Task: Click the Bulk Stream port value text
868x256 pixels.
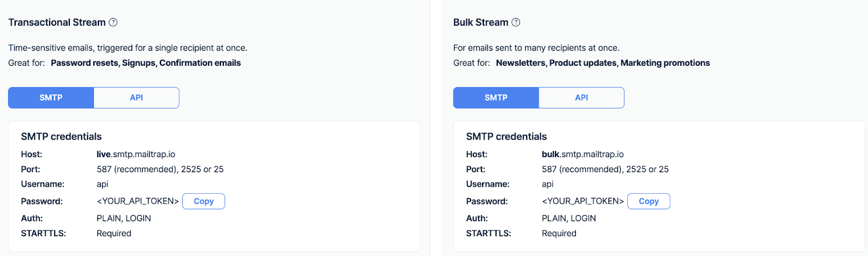Action: coord(605,170)
